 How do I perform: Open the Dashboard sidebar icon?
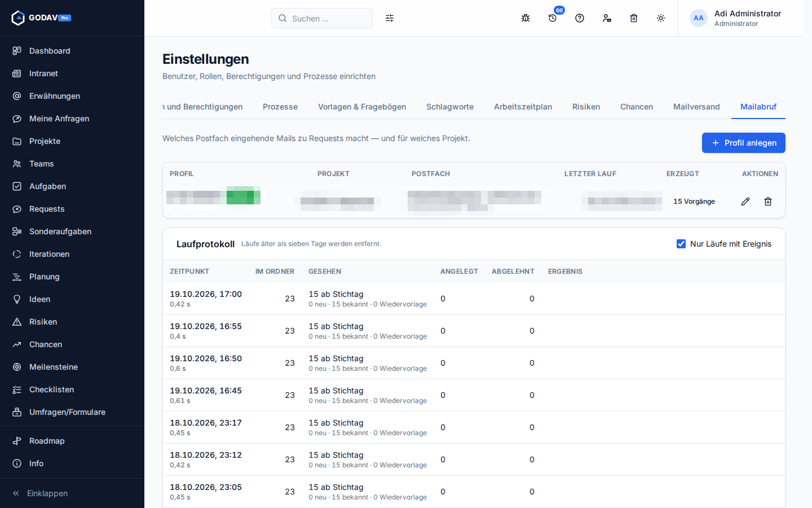17,51
